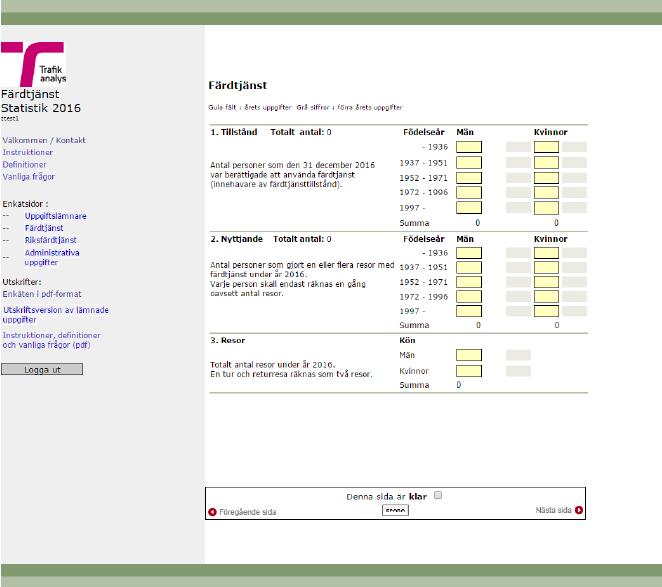
Task: Click the next page arrow icon
Action: click(x=579, y=510)
